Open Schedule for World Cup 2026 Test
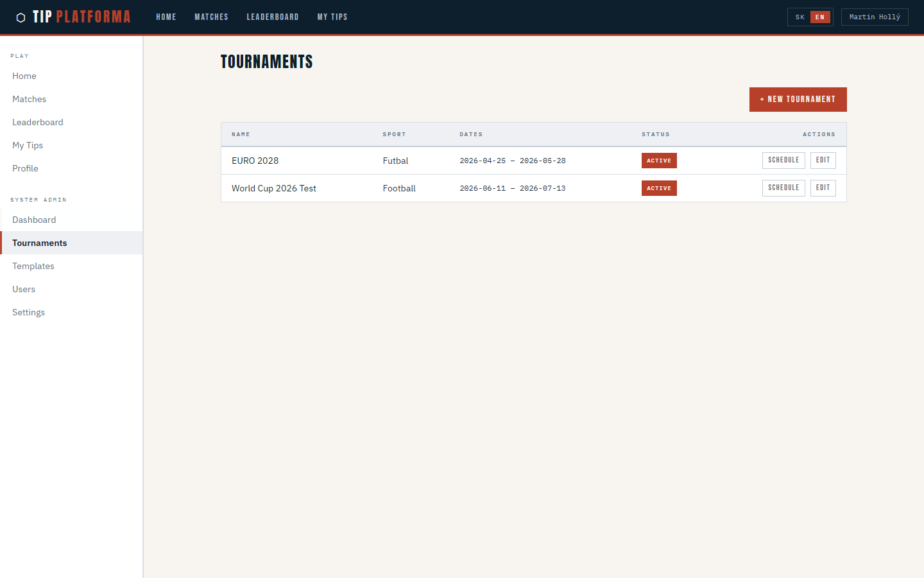 pos(783,188)
